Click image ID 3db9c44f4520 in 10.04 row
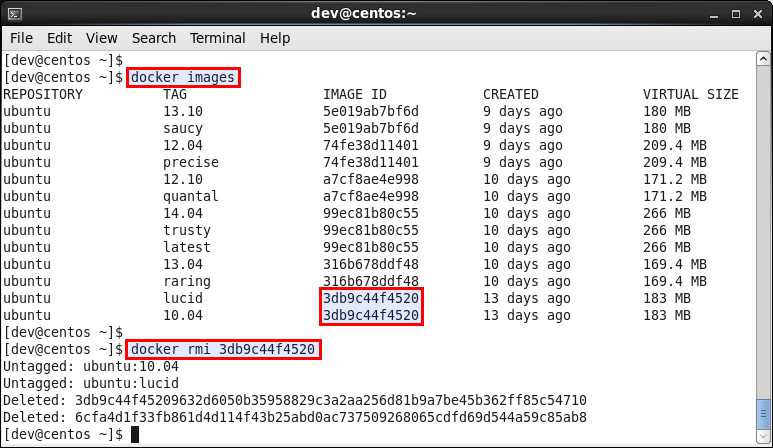The width and height of the screenshot is (773, 448). pos(371,315)
